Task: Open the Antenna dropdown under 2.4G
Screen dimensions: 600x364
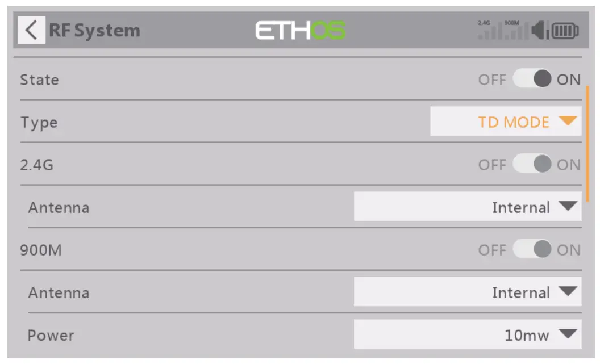Action: [467, 207]
